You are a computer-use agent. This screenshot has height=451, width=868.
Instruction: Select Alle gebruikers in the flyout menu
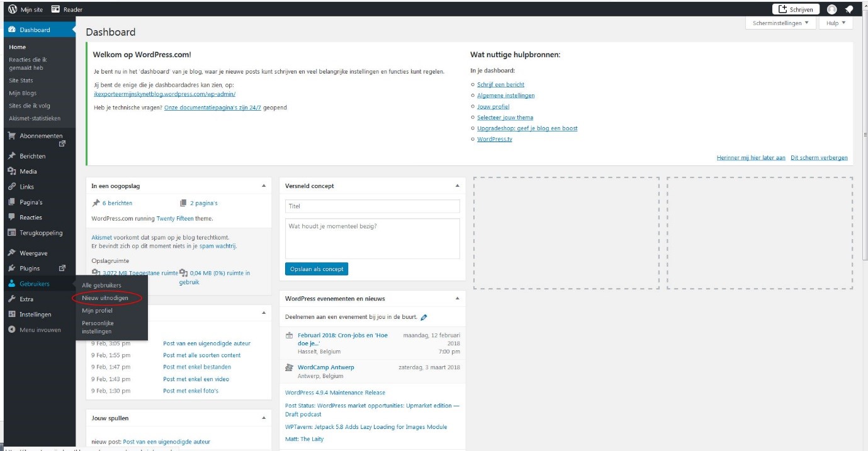click(x=101, y=286)
